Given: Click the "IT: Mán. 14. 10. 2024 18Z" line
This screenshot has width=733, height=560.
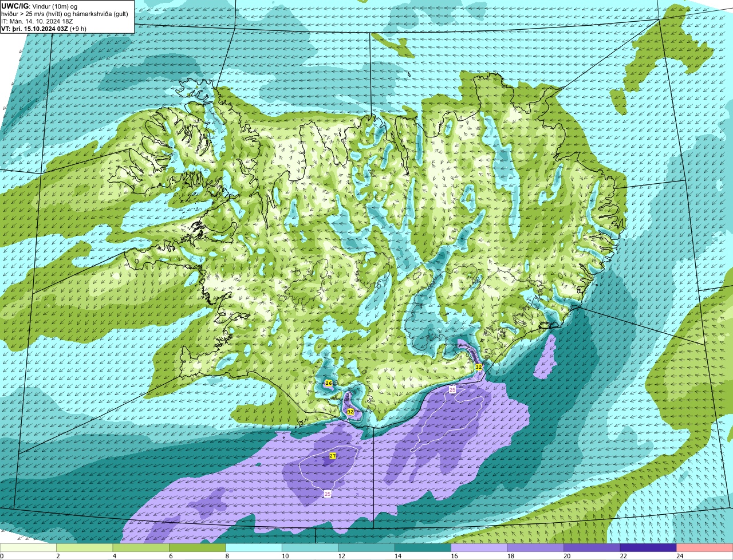Looking at the screenshot, I should tap(37, 21).
